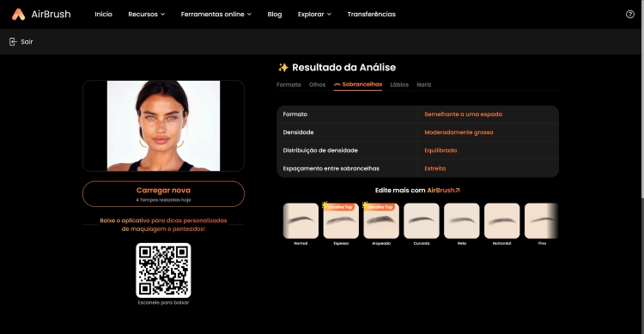The width and height of the screenshot is (644, 334).
Task: Open the help question mark icon
Action: tap(630, 15)
